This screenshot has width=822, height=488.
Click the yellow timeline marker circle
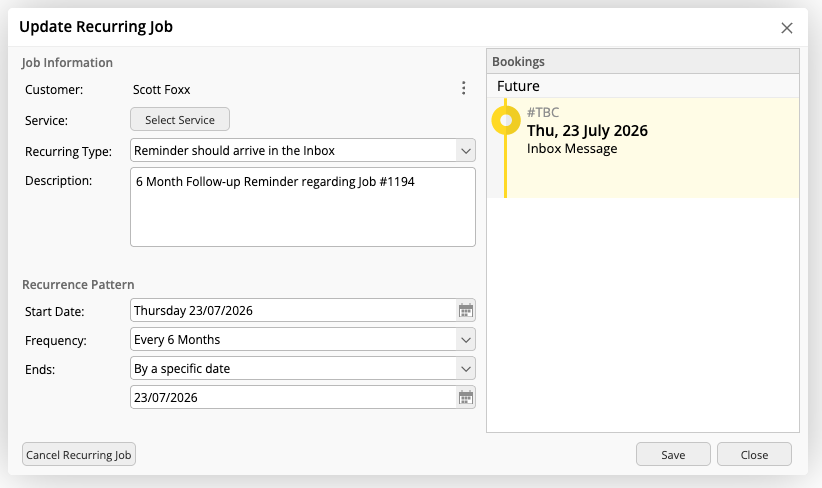pyautogui.click(x=506, y=121)
